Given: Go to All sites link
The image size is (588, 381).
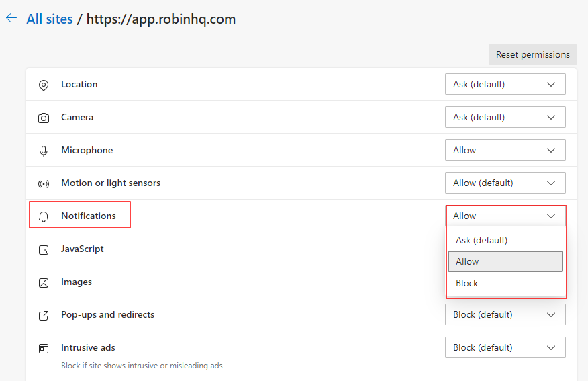Looking at the screenshot, I should tap(49, 19).
